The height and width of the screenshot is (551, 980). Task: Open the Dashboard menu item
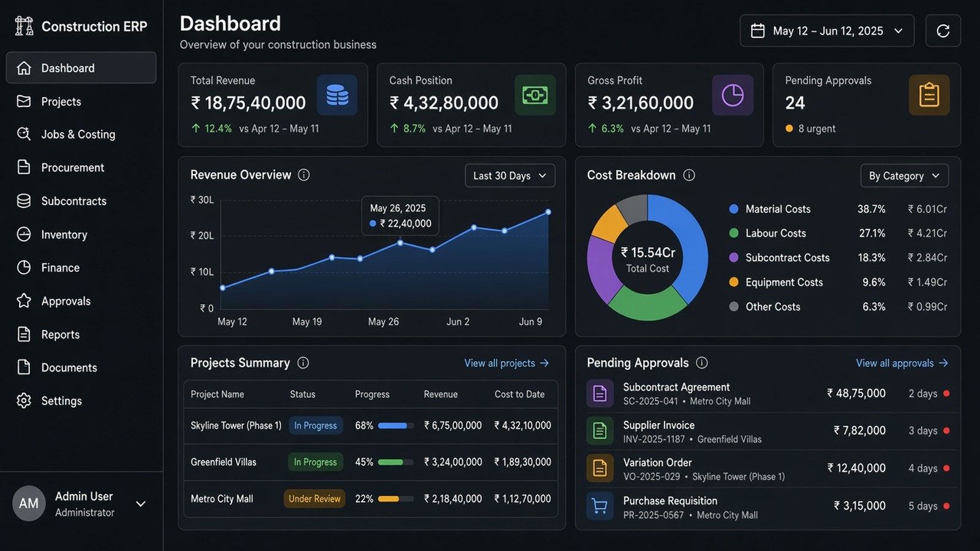pyautogui.click(x=81, y=68)
